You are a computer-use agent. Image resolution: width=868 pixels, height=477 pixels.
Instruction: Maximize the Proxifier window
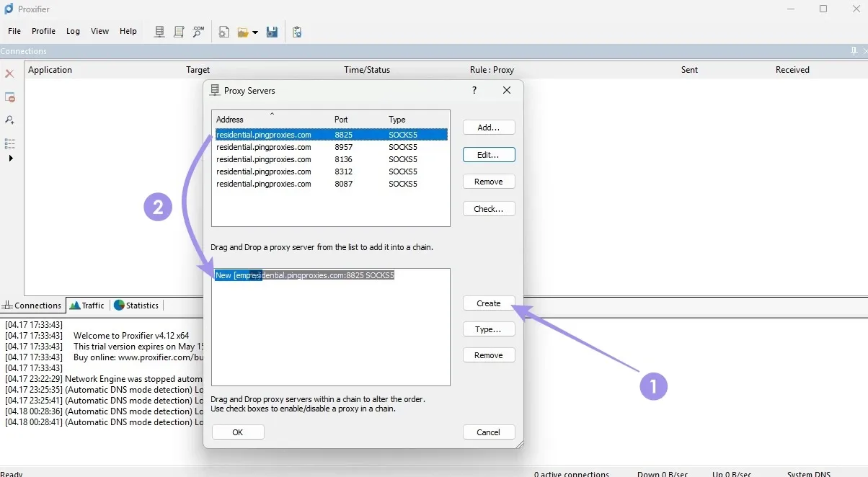[x=823, y=9]
